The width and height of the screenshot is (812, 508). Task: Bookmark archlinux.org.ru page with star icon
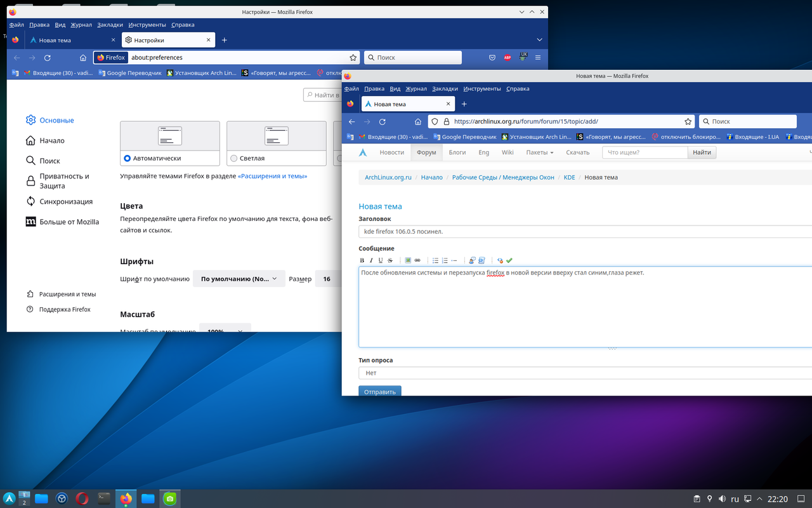click(688, 121)
